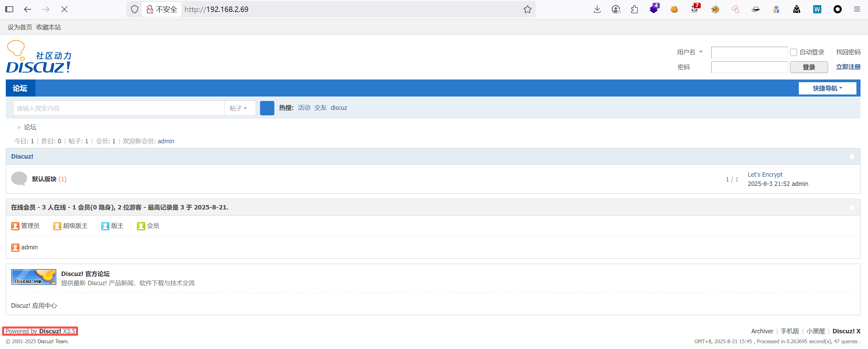Stop loading the page
This screenshot has width=868, height=349.
pyautogui.click(x=64, y=9)
